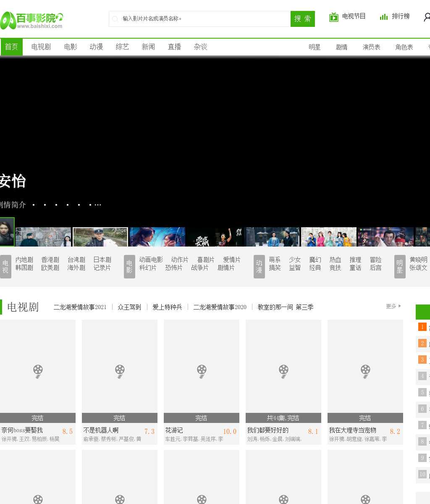Viewport: 430px width, 504px height.
Task: Go to the 首页 home tab
Action: click(11, 47)
